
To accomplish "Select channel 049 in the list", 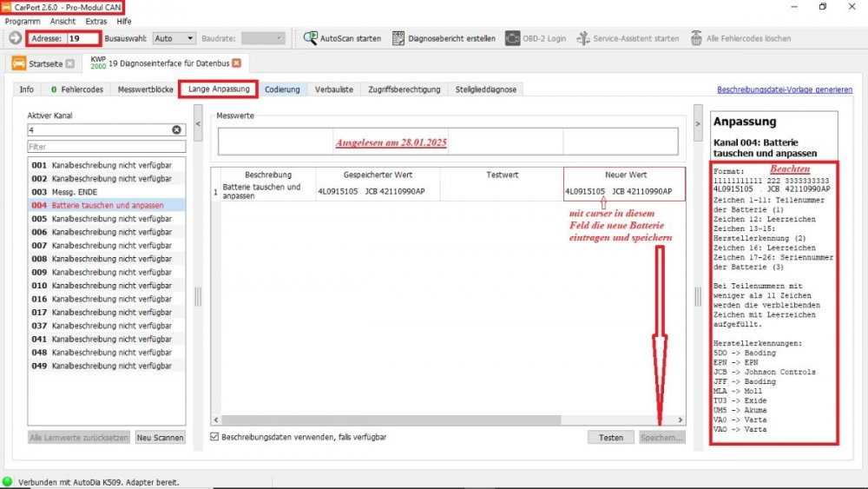I will 107,366.
